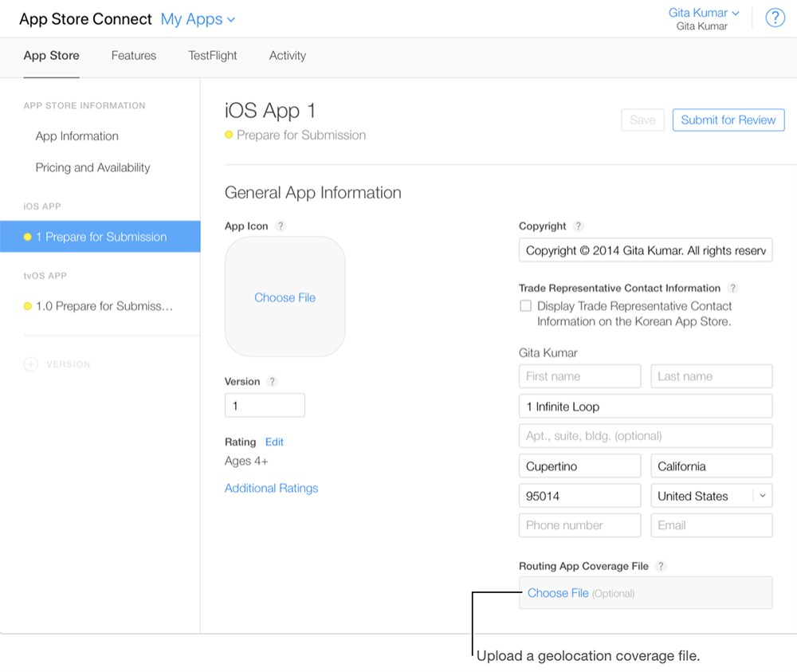Click Submit for Review

click(728, 120)
